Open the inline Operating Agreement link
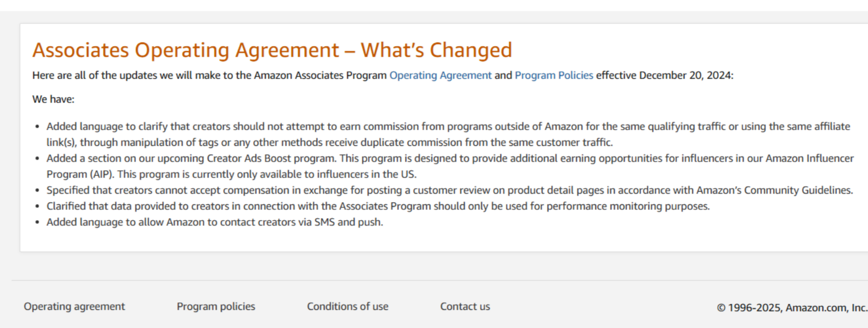 [x=440, y=75]
